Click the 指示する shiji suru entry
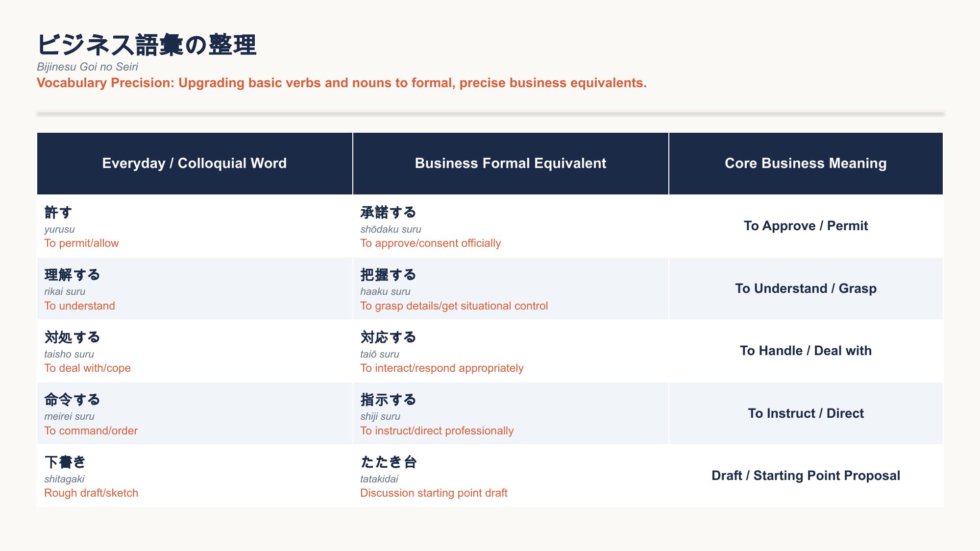Image resolution: width=980 pixels, height=551 pixels. [x=511, y=413]
